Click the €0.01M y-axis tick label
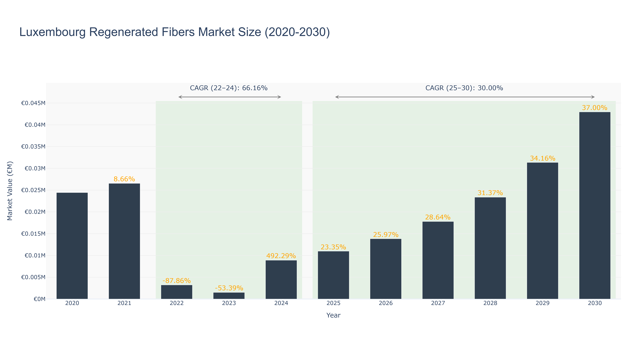Image resolution: width=644 pixels, height=345 pixels. [35, 256]
